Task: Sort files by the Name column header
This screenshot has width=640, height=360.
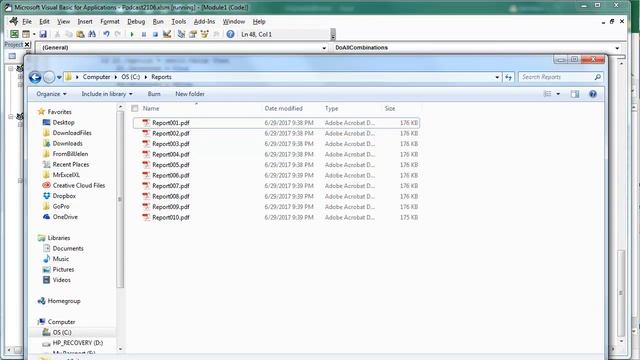Action: 151,108
